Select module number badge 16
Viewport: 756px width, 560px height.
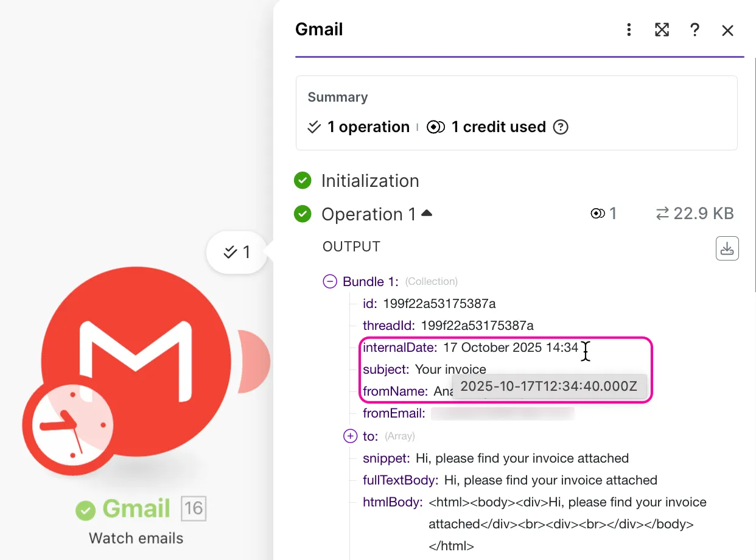pos(194,508)
